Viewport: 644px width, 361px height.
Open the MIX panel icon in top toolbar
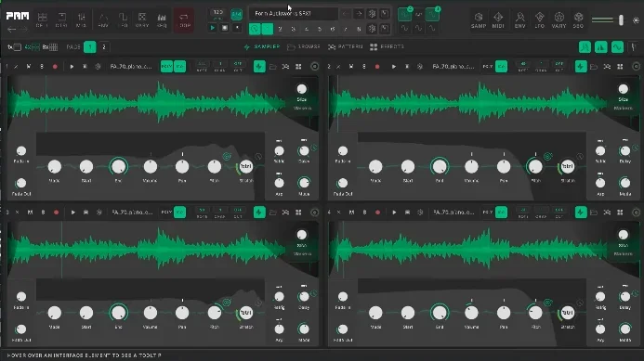(x=82, y=19)
